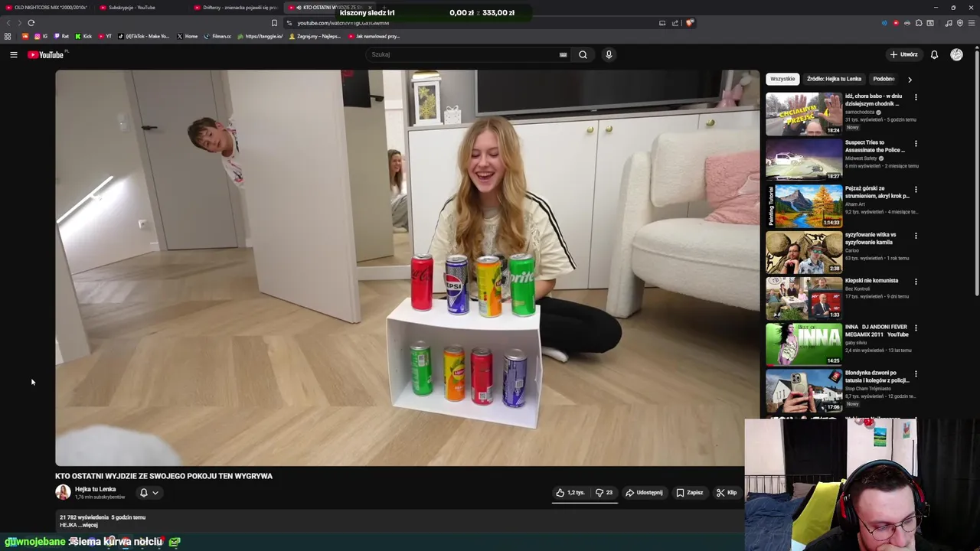980x551 pixels.
Task: Open options for 'Blondynka dzwoni po tatusia' video
Action: [x=916, y=374]
